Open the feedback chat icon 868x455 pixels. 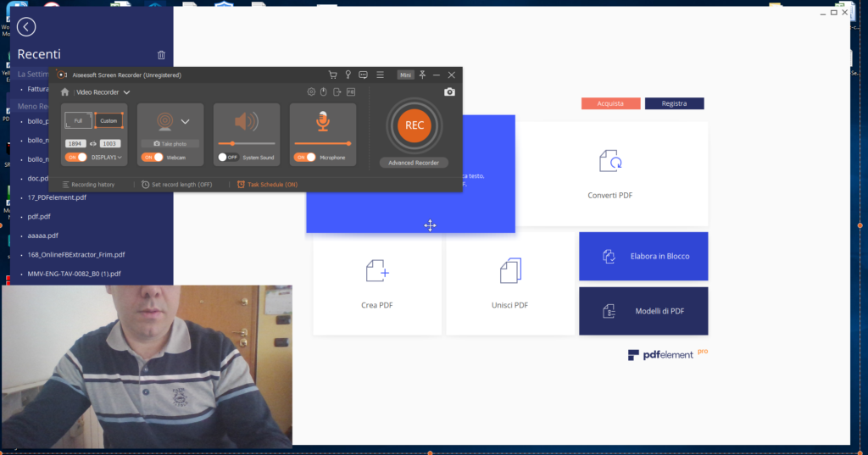363,75
